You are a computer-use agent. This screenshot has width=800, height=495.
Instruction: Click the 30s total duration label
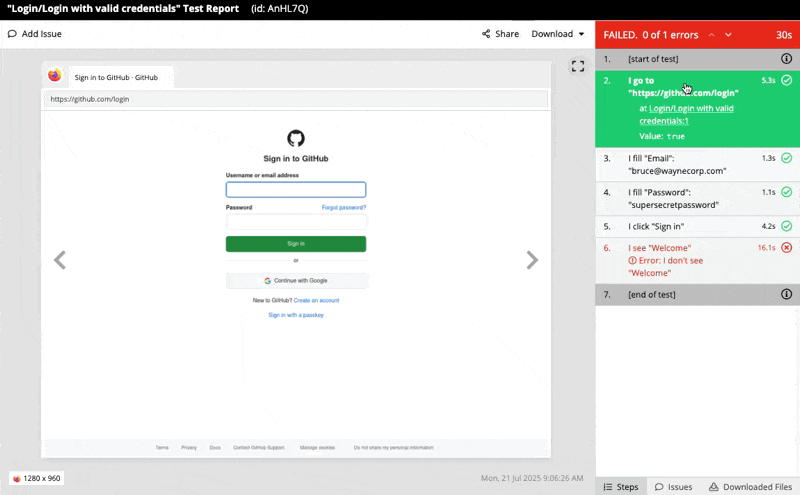pyautogui.click(x=784, y=35)
